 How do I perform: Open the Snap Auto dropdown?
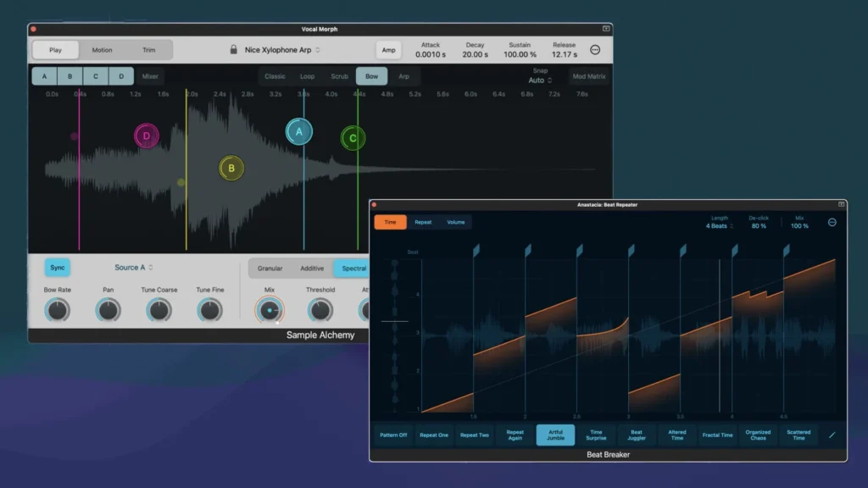click(540, 80)
